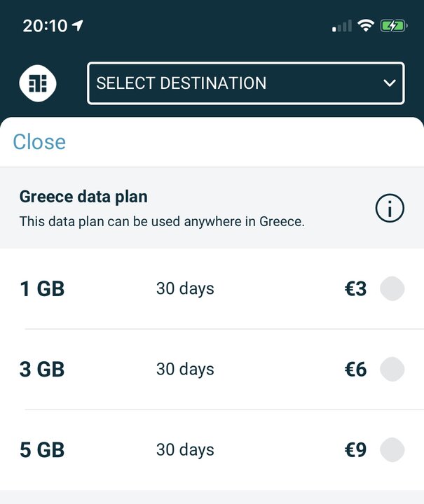The image size is (424, 504).
Task: Expand the destination dropdown chevron arrow
Action: point(390,83)
